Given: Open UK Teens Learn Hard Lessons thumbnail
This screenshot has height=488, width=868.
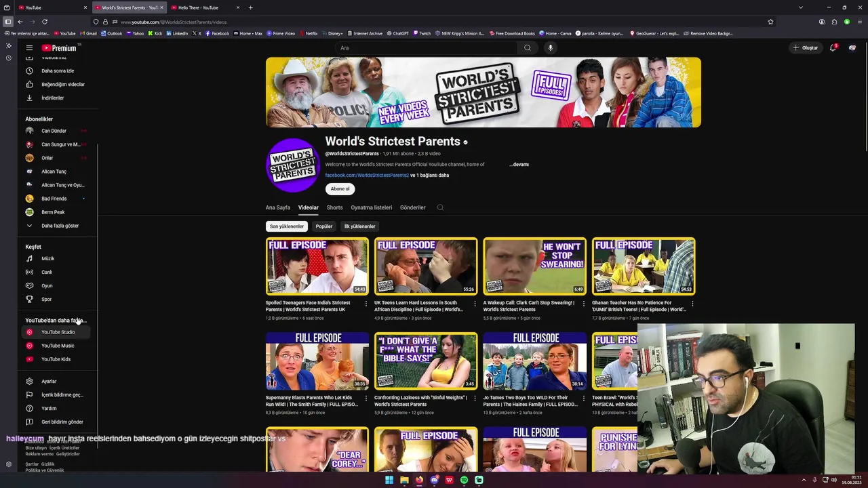Looking at the screenshot, I should pos(426,266).
